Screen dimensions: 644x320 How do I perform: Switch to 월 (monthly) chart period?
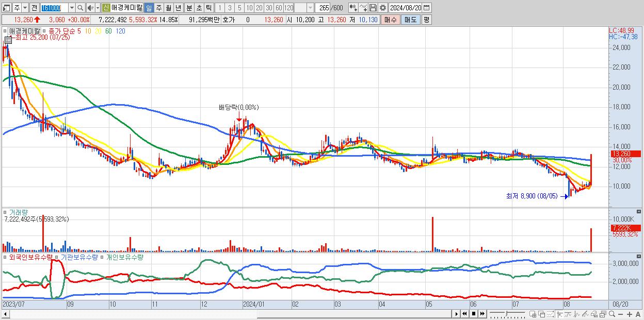pyautogui.click(x=168, y=8)
